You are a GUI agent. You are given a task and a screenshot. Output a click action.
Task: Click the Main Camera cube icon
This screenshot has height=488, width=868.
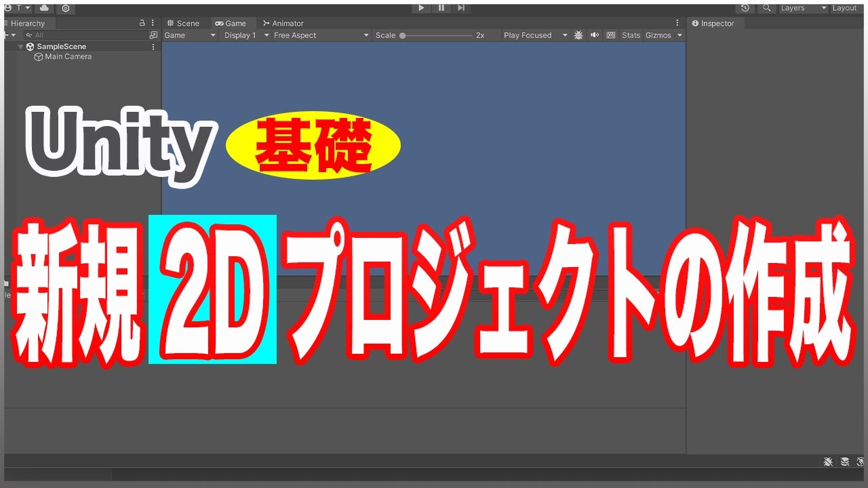click(39, 57)
